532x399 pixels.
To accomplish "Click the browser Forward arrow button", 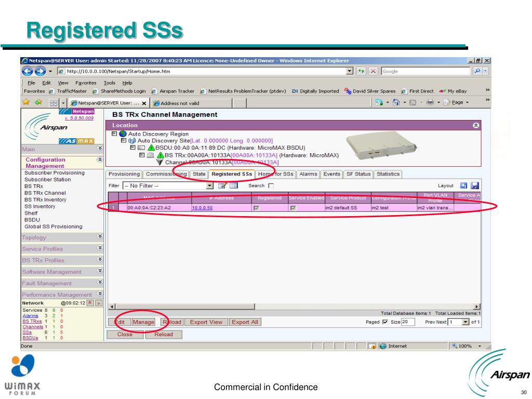I will point(40,71).
